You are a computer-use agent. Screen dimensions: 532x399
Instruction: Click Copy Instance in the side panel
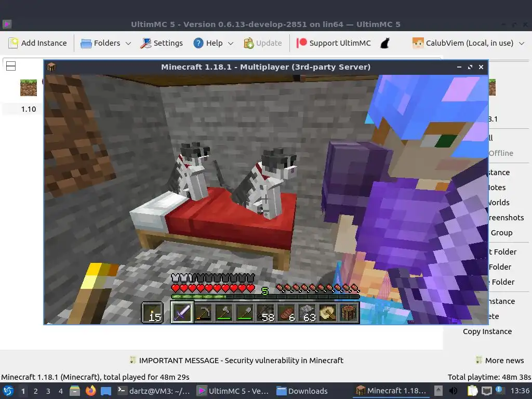(487, 331)
